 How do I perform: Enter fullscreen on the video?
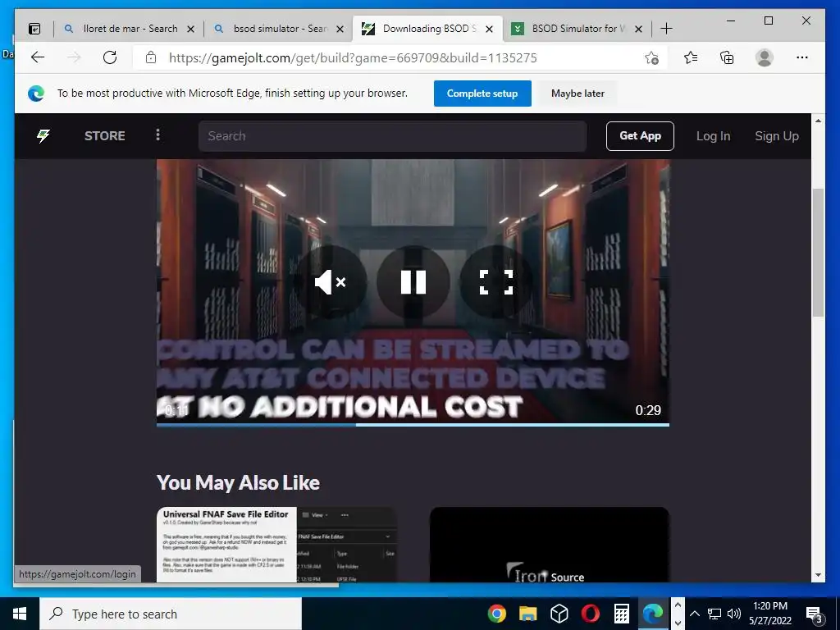tap(495, 282)
